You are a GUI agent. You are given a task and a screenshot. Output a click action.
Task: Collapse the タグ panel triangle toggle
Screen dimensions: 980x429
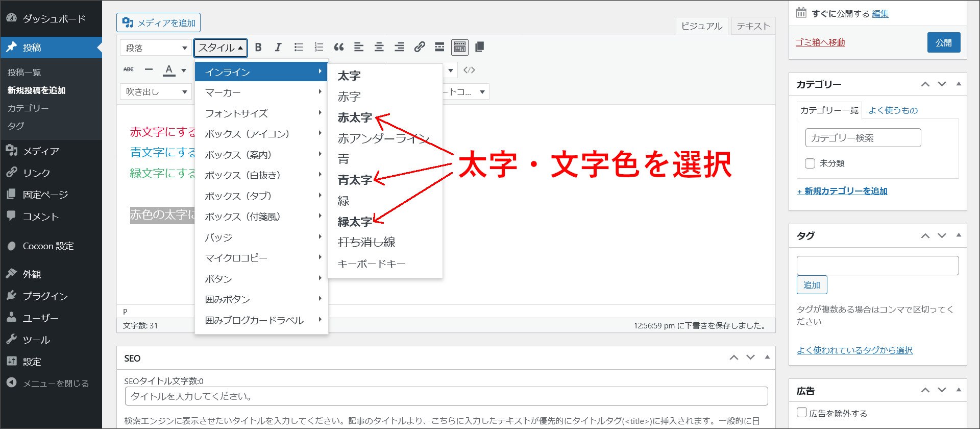[959, 235]
